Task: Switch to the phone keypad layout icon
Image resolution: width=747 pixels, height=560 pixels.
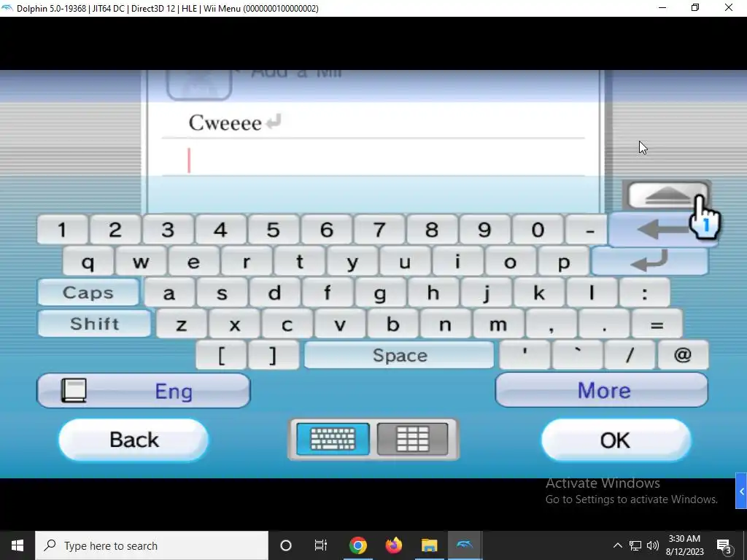Action: point(413,438)
